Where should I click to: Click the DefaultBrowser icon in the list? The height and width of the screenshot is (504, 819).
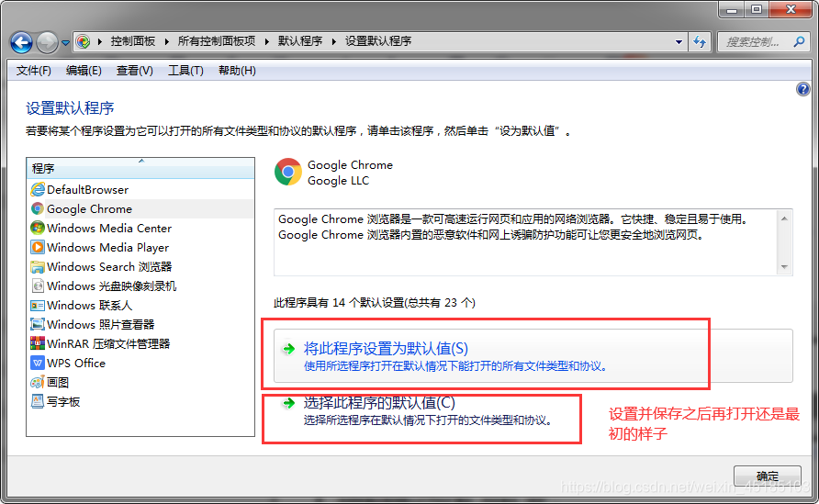pyautogui.click(x=38, y=190)
